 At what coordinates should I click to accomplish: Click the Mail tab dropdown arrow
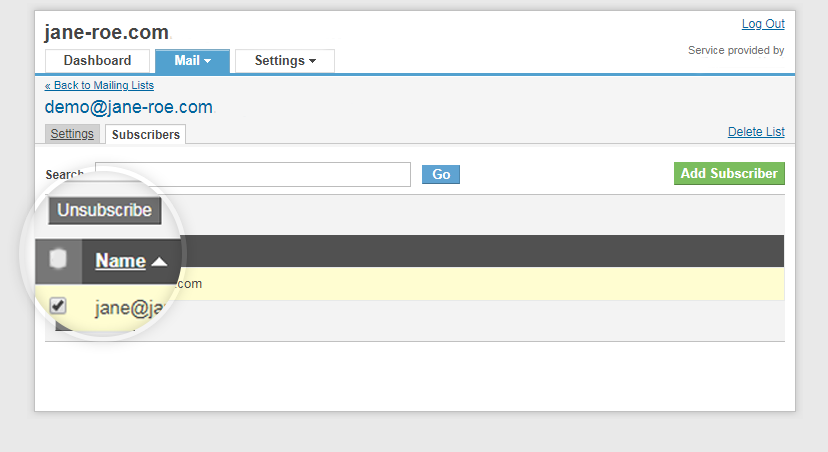208,61
